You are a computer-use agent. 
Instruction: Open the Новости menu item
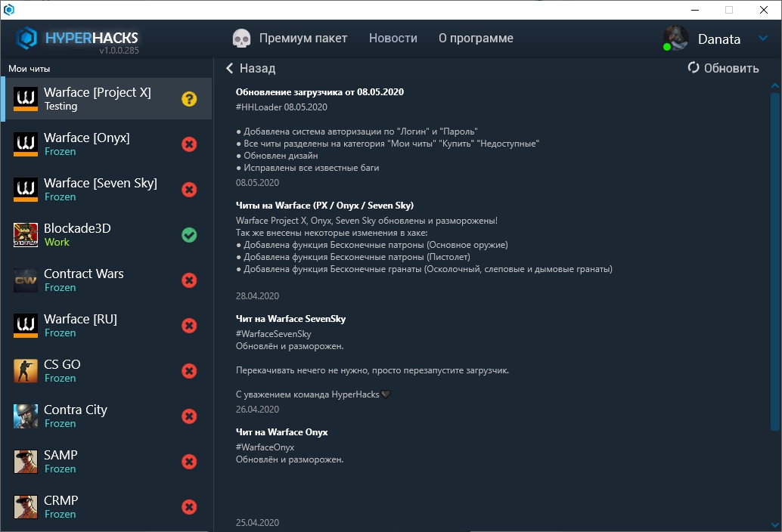point(393,39)
